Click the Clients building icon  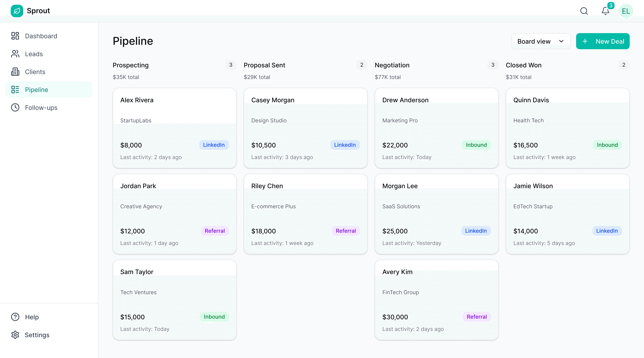(x=15, y=72)
